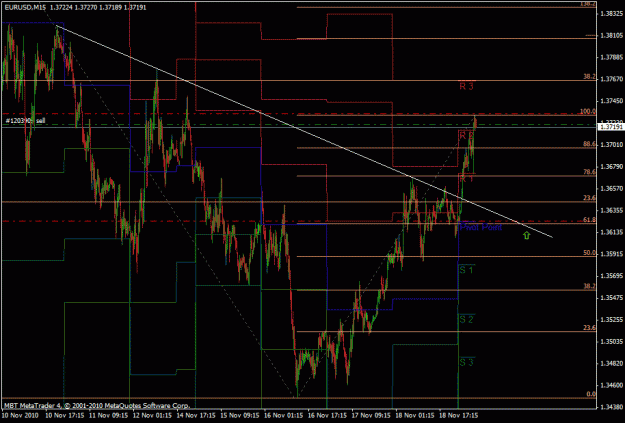625x423 pixels.
Task: Click price scale value '1.35255'
Action: tap(611, 320)
